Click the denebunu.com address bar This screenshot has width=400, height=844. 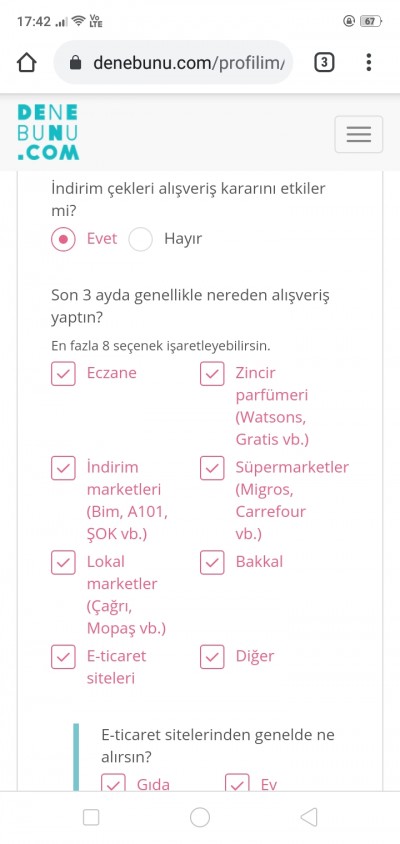click(x=173, y=63)
